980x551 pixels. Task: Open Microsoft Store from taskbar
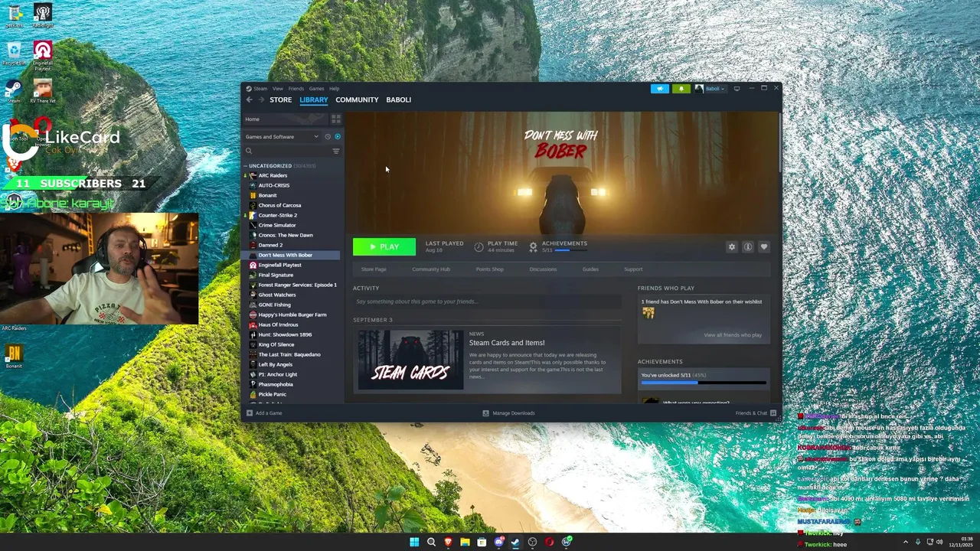pos(482,542)
